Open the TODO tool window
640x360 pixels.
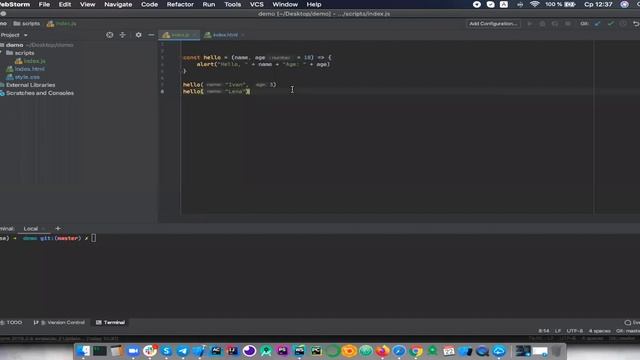[11, 322]
